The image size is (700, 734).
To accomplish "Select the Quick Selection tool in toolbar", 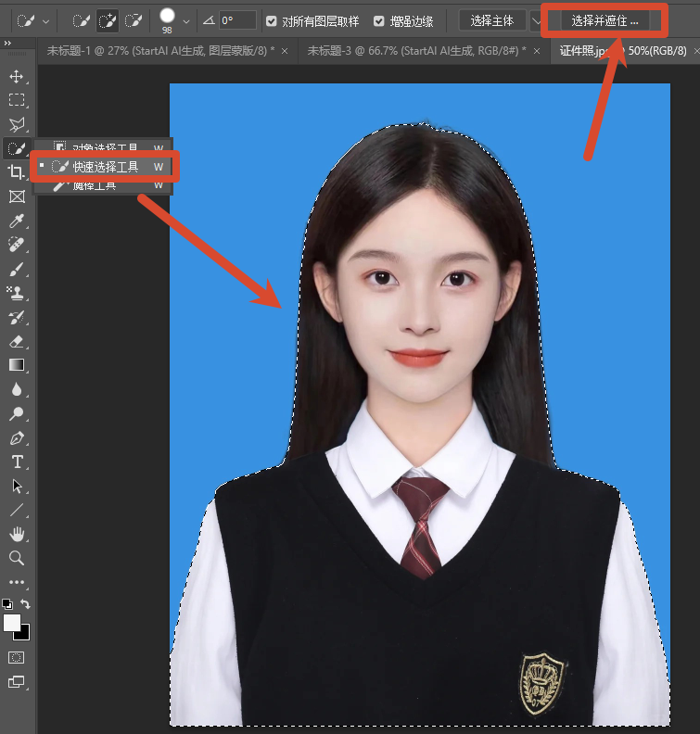I will (x=17, y=148).
